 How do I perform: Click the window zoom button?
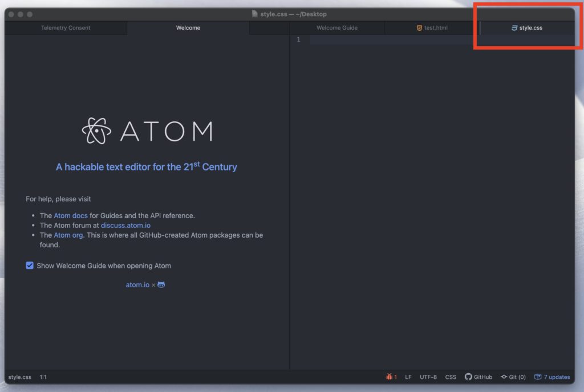point(30,14)
